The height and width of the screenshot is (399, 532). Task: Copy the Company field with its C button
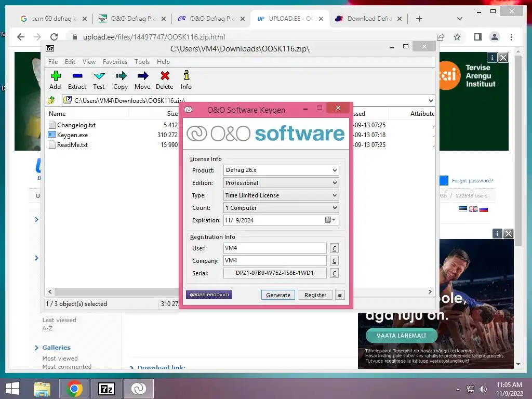[x=334, y=261]
